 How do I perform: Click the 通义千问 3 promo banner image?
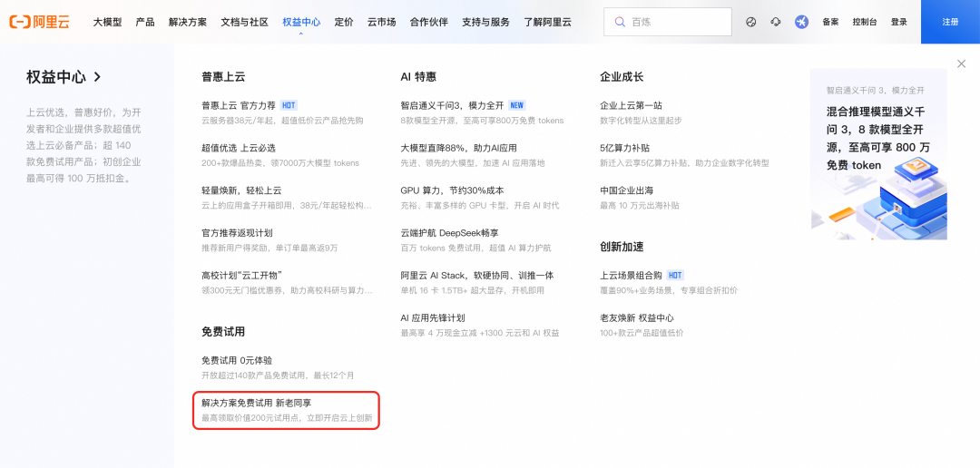878,154
